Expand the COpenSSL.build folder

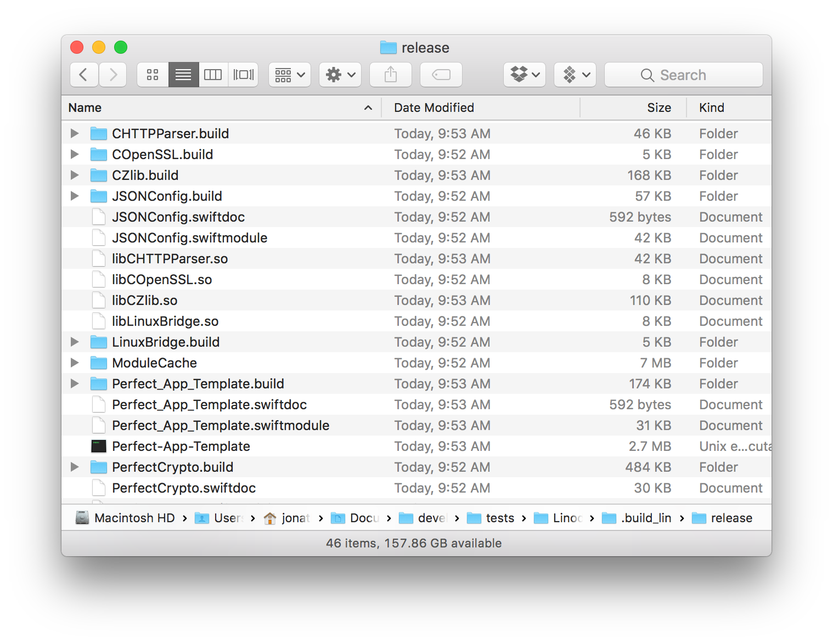75,154
